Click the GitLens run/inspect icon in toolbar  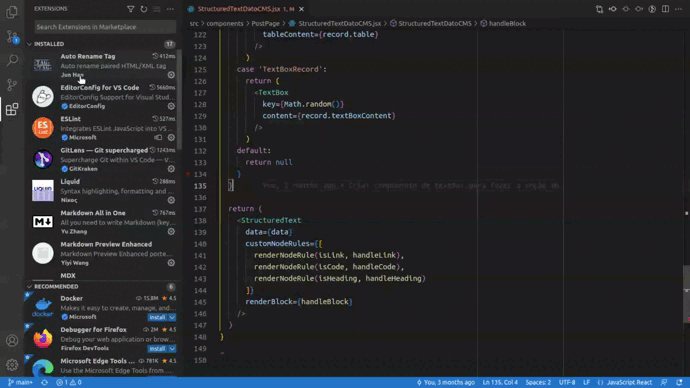pyautogui.click(x=652, y=9)
